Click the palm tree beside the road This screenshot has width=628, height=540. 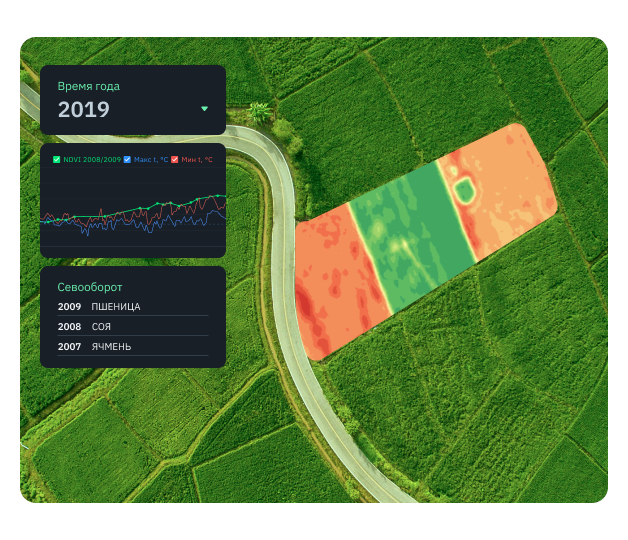260,112
